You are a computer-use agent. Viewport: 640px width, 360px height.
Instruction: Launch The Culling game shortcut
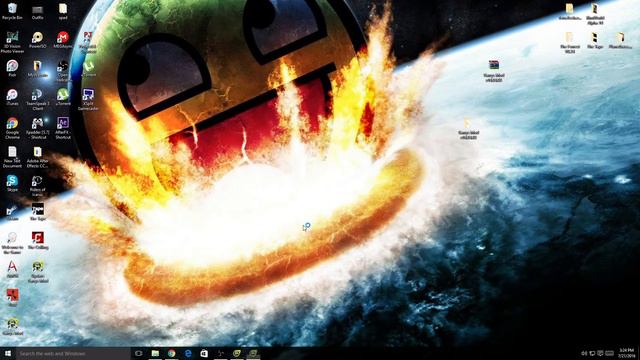pos(38,240)
